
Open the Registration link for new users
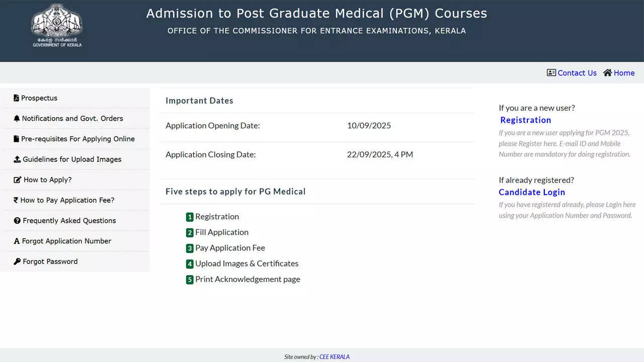526,120
